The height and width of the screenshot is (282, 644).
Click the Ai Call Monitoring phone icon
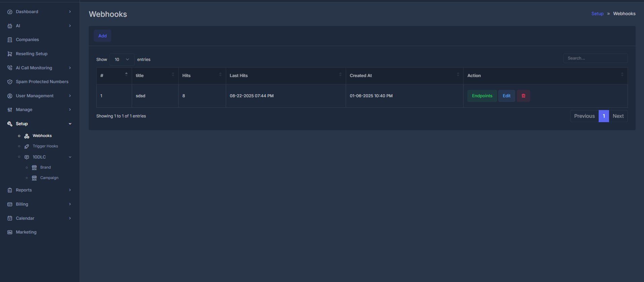click(10, 68)
